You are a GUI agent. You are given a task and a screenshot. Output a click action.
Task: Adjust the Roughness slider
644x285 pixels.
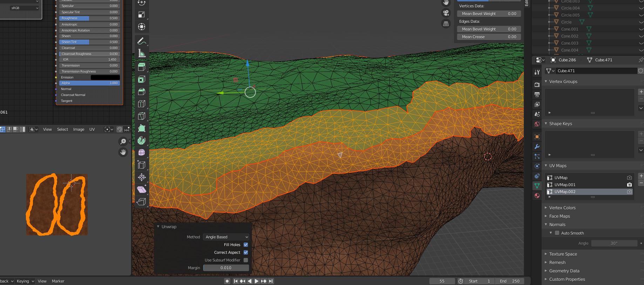tap(89, 18)
